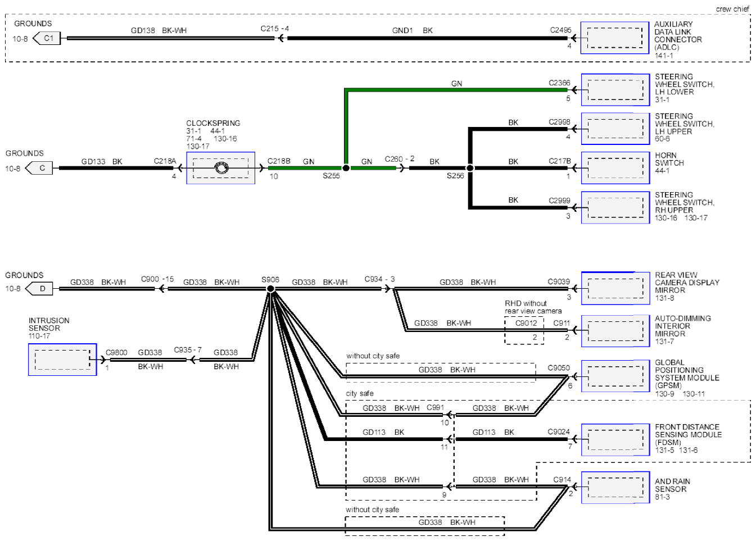Screen dimensions: 756x541
Task: Click the lower 'without city safe' note
Action: click(x=373, y=510)
